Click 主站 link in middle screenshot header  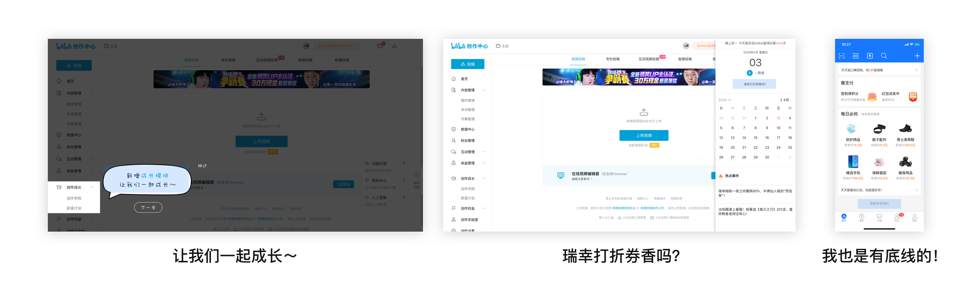[502, 46]
